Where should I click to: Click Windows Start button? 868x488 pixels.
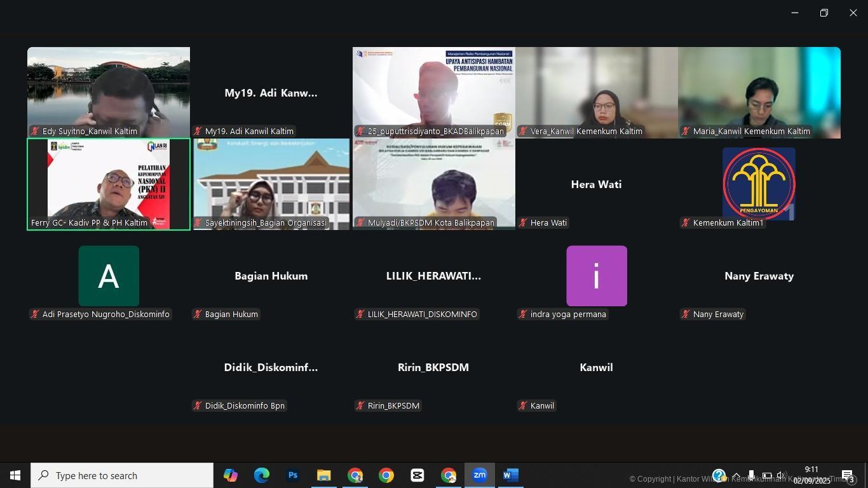coord(15,475)
